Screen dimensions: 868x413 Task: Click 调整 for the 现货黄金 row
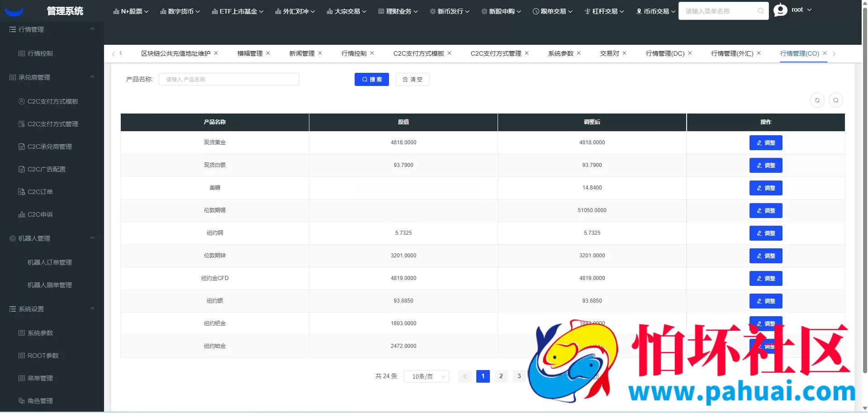(x=765, y=142)
